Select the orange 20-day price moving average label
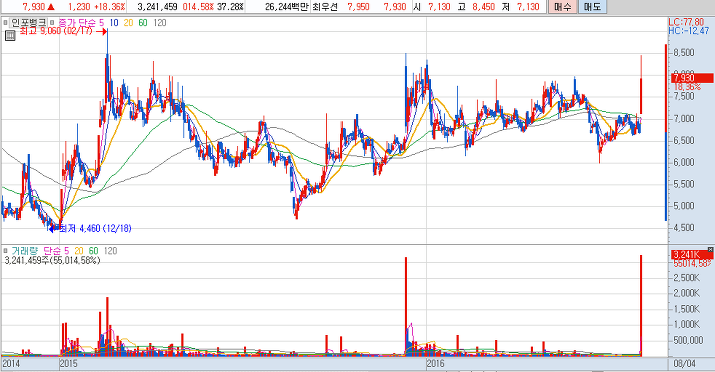This screenshot has height=372, width=715. point(129,22)
